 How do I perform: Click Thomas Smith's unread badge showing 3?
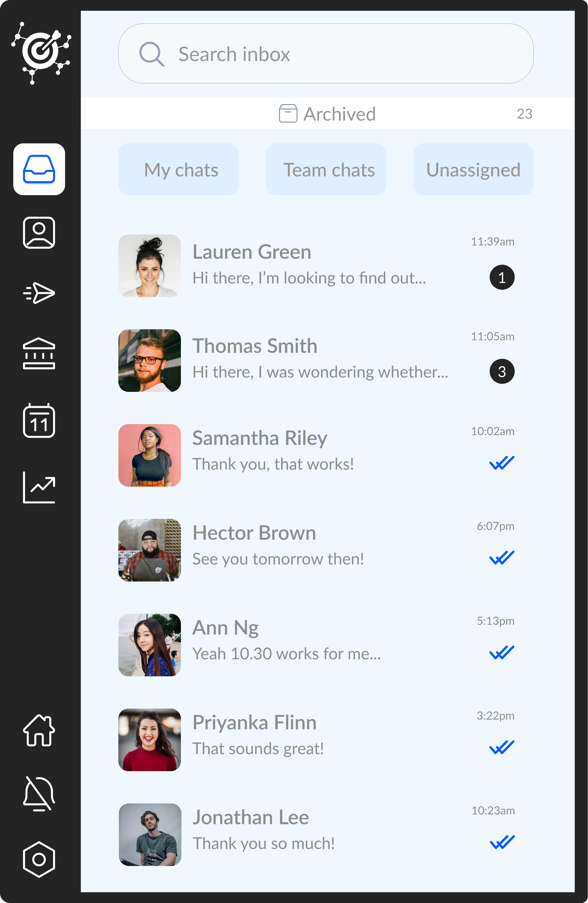coord(501,372)
